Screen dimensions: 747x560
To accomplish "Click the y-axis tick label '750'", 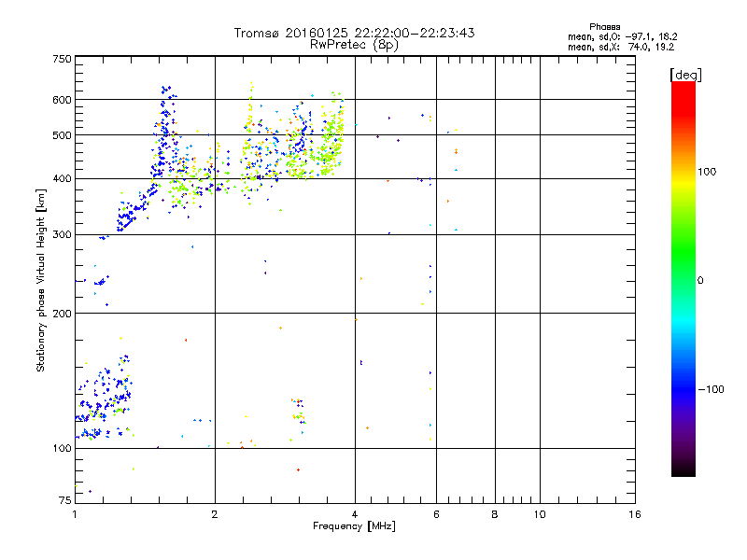I will [62, 59].
